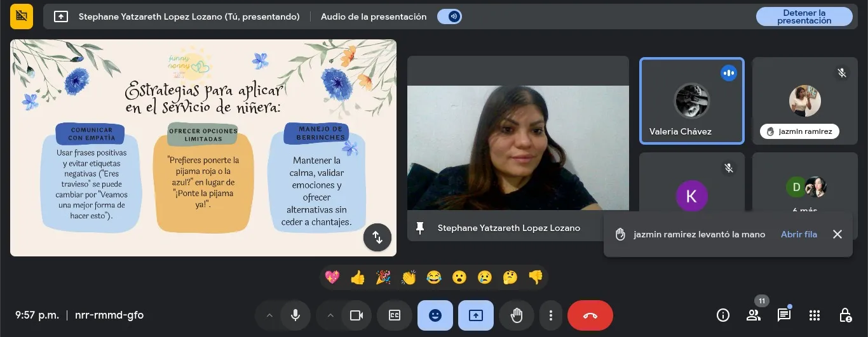Screen dimensions: 868x337
Task: Open host controls lock icon
Action: [845, 315]
